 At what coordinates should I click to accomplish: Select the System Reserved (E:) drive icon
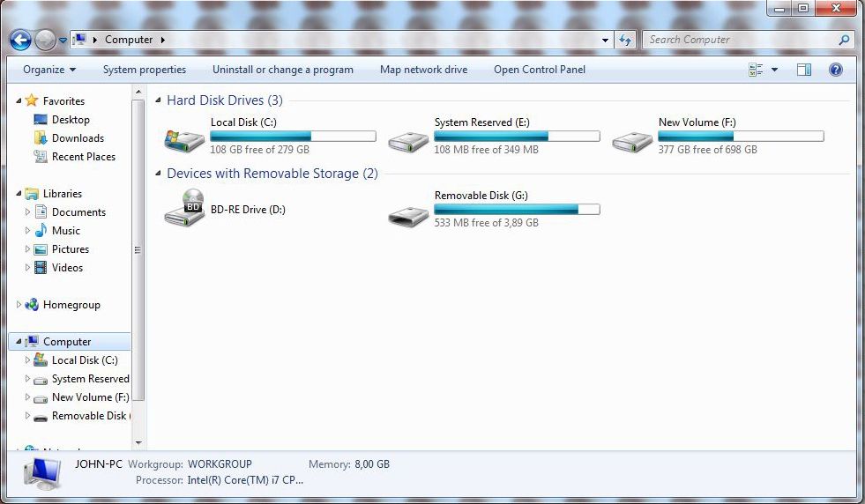pos(408,142)
